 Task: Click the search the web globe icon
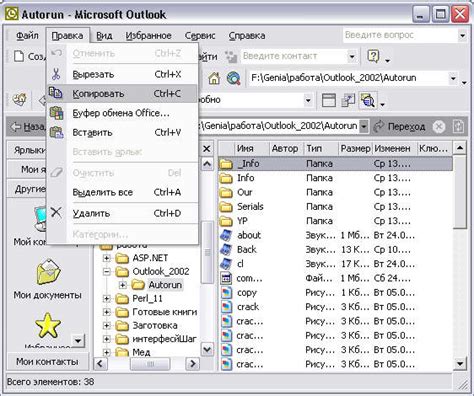point(234,78)
